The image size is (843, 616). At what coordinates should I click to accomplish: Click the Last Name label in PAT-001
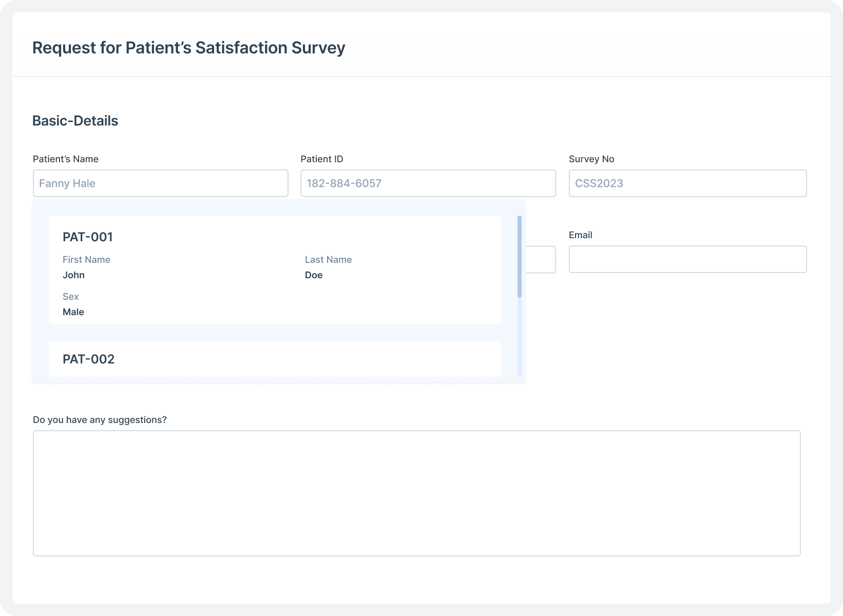pos(329,260)
